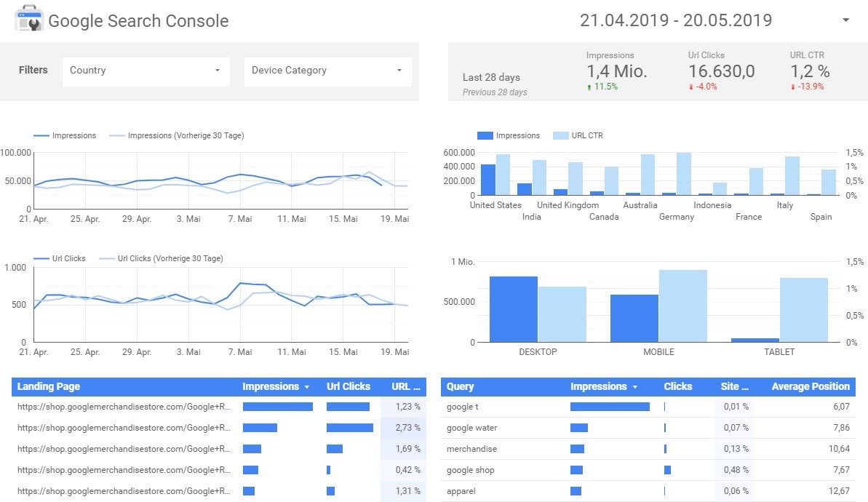Click the landing page URL with 2,73 % CTR
This screenshot has height=502, width=868.
pyautogui.click(x=124, y=428)
